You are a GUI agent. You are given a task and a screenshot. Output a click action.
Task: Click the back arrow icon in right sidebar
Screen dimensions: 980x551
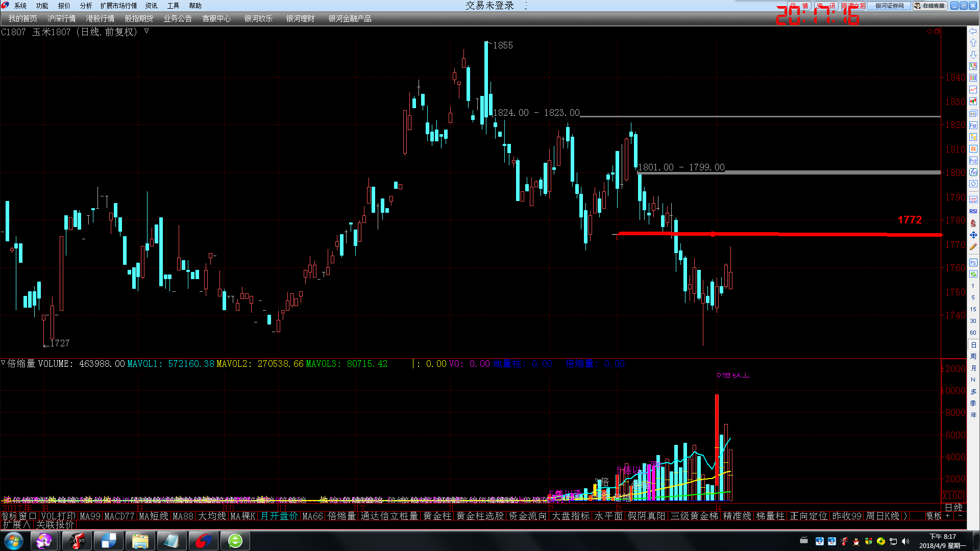click(x=973, y=32)
